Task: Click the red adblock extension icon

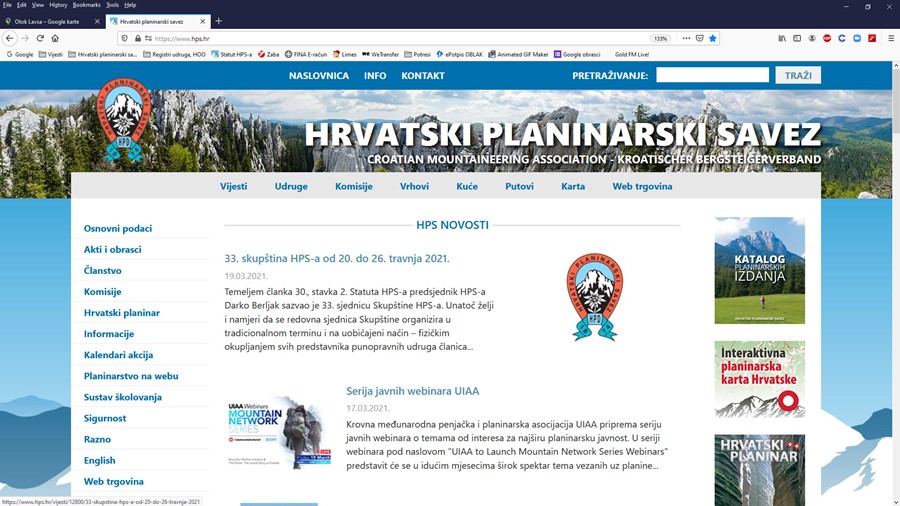Action: pos(827,38)
